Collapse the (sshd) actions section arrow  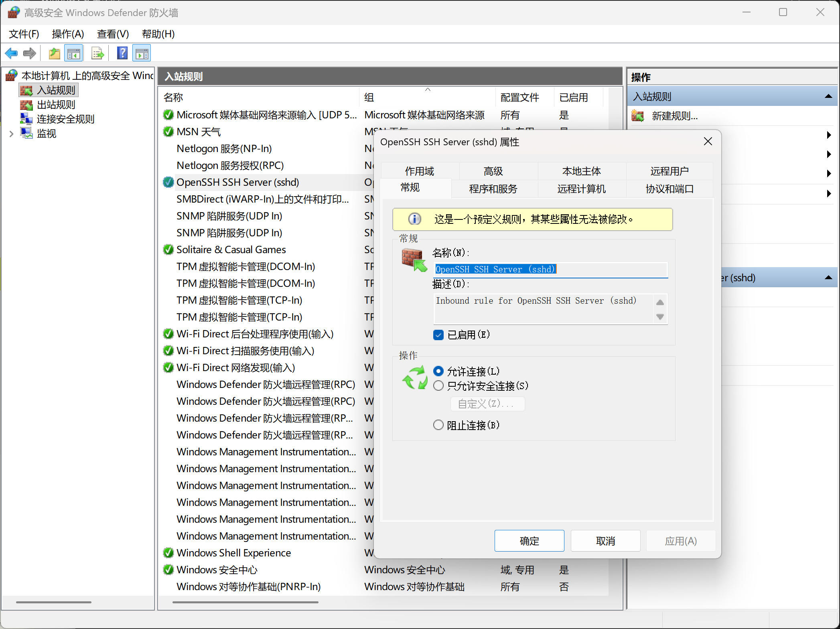(x=829, y=278)
